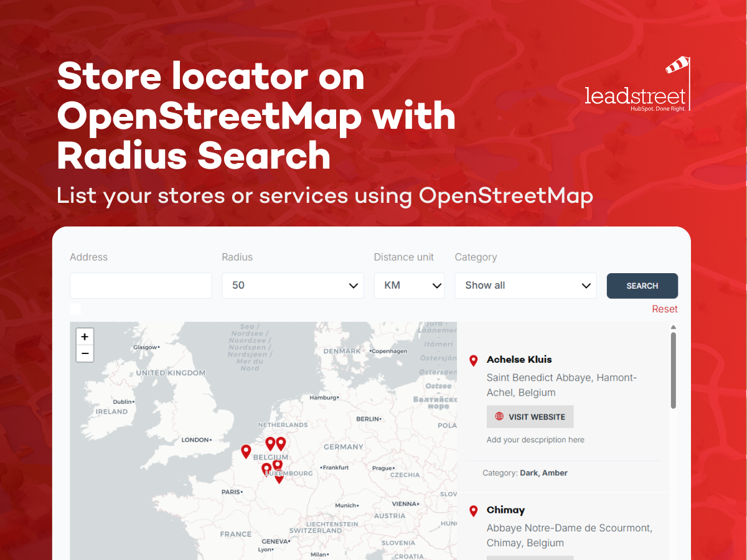Select the westernmost red map marker near the coast

pyautogui.click(x=246, y=452)
